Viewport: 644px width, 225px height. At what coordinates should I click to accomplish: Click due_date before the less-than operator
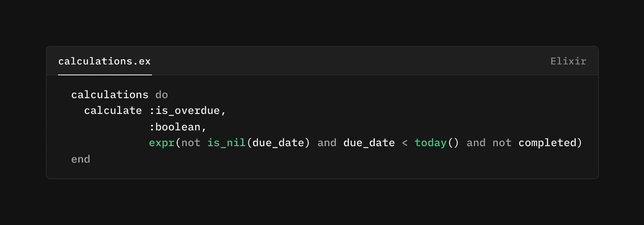click(x=369, y=143)
